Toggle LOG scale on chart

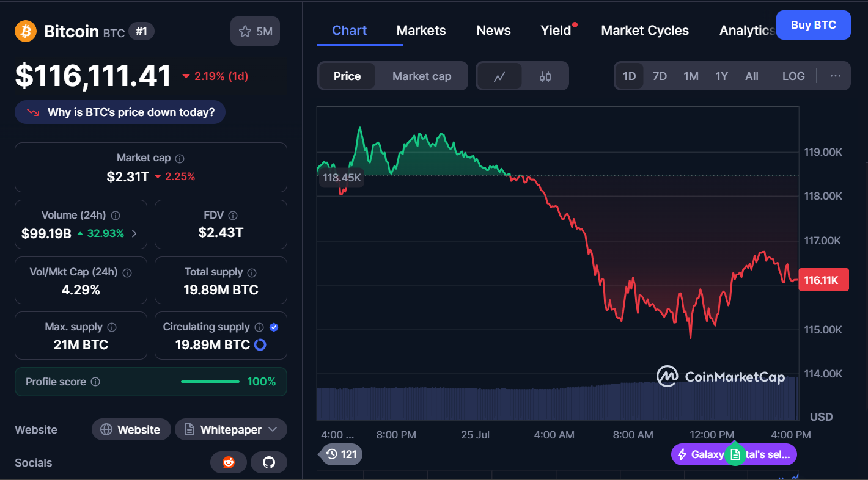pos(793,76)
